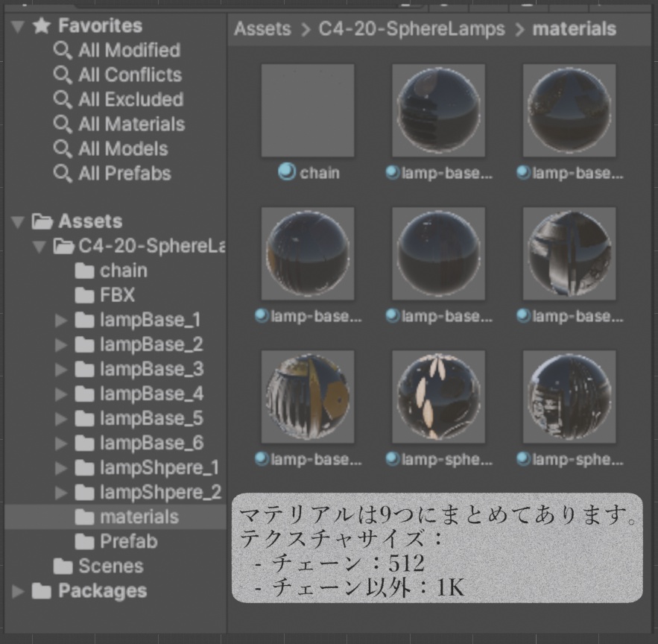This screenshot has height=644, width=658.
Task: Click the Favorites star icon
Action: pyautogui.click(x=42, y=25)
